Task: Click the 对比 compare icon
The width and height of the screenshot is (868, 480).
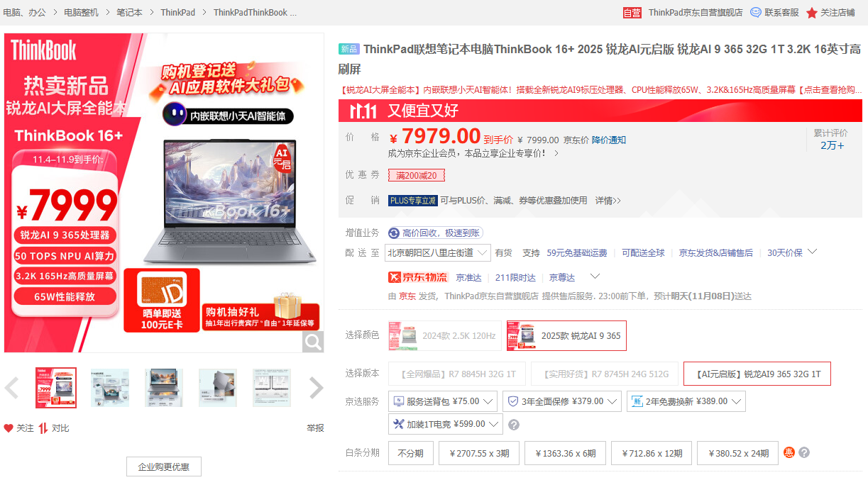Action: pyautogui.click(x=43, y=428)
